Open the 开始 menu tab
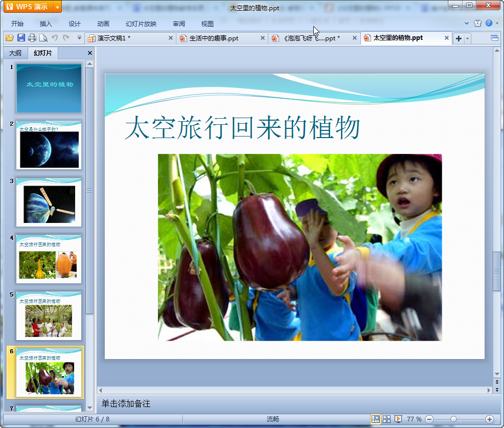This screenshot has height=428, width=504. click(x=17, y=24)
